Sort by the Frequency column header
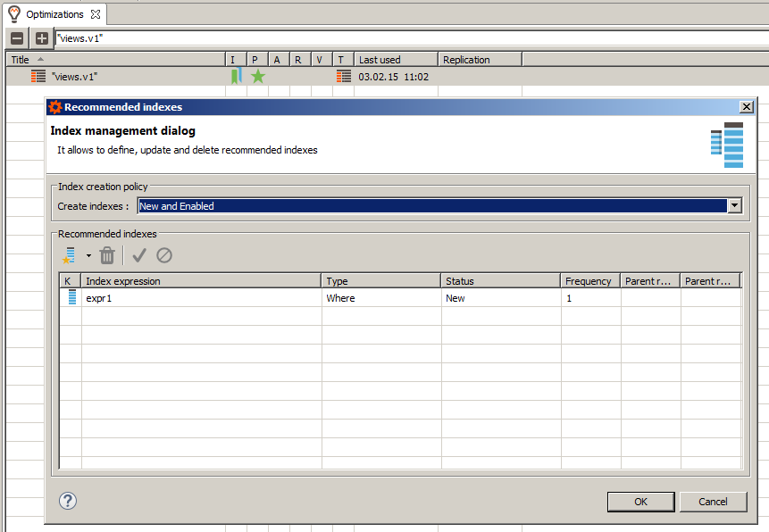 [x=589, y=281]
